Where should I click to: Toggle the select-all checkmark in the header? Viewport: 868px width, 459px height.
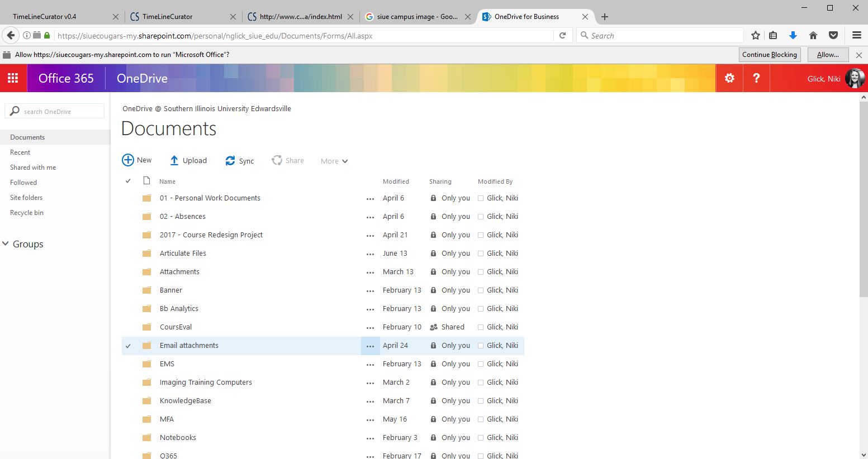(x=128, y=181)
